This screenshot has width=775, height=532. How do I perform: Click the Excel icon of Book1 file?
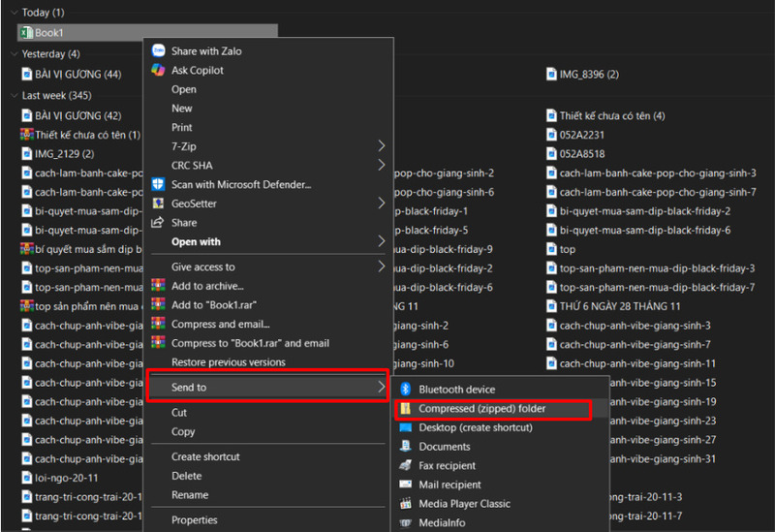(26, 33)
